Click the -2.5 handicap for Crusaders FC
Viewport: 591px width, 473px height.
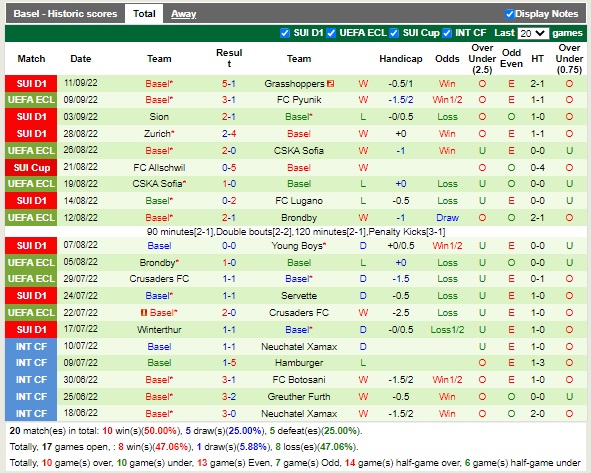(401, 312)
